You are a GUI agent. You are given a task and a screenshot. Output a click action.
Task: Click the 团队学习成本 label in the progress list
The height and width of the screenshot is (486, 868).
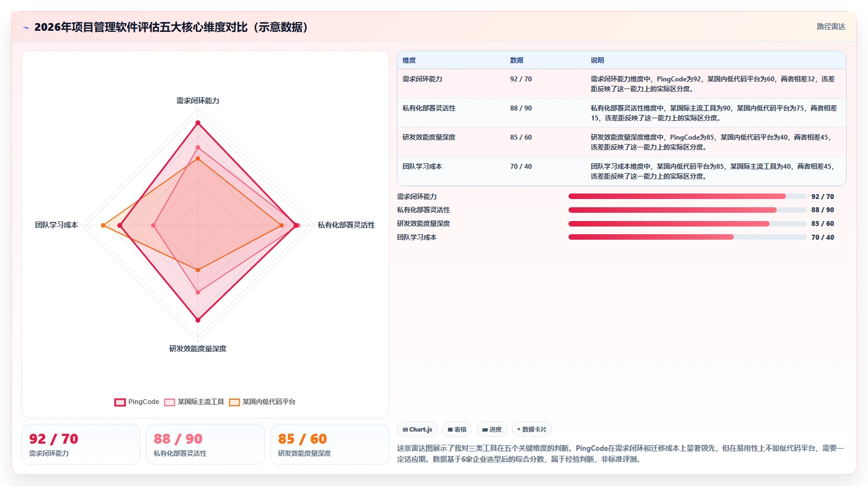[417, 238]
